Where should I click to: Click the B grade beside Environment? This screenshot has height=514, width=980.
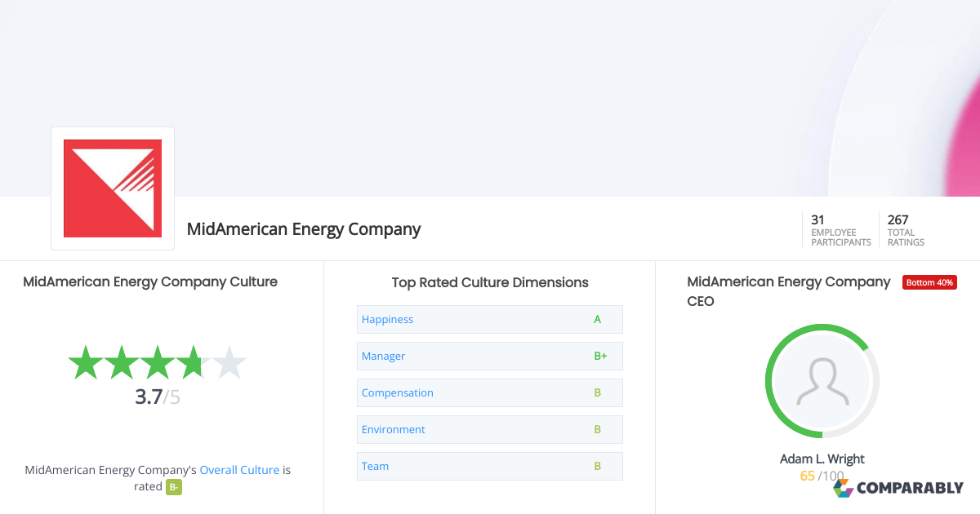(x=597, y=429)
